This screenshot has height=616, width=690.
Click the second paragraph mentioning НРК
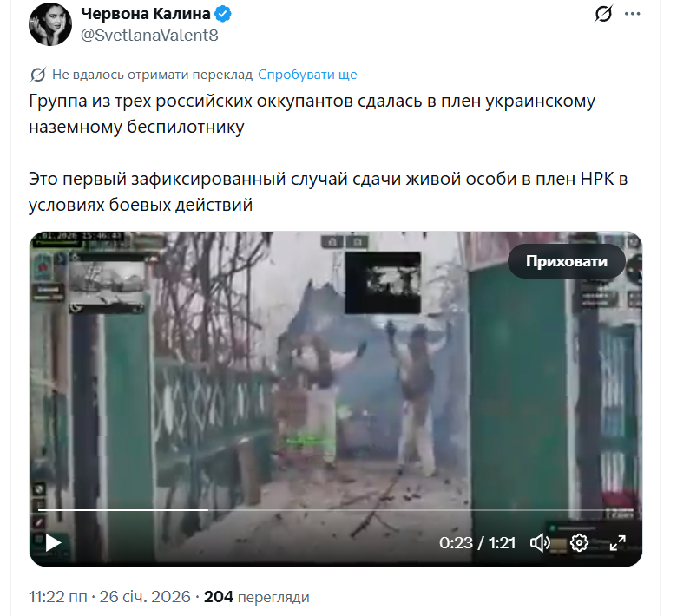[x=328, y=192]
